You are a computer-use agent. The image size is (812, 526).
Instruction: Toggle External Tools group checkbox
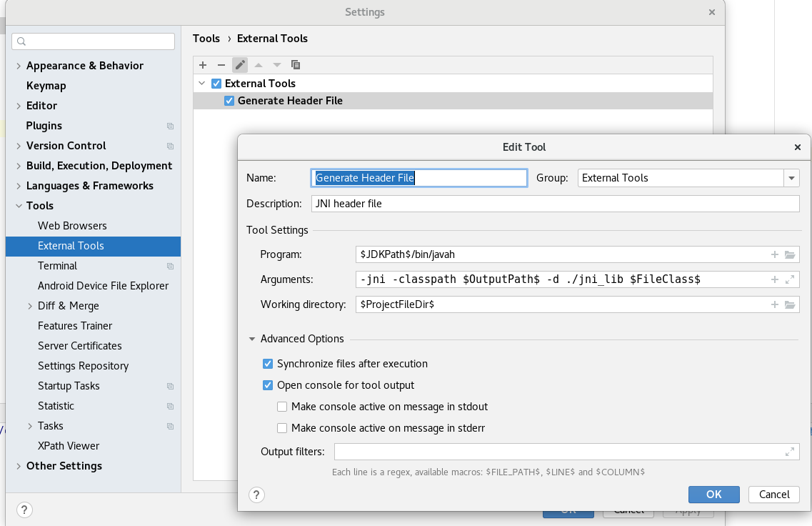point(216,84)
